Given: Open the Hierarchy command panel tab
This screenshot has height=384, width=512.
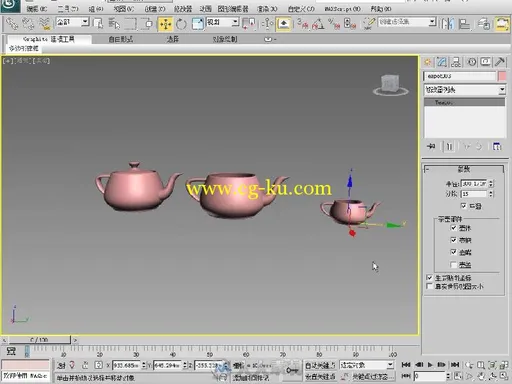Looking at the screenshot, I should (x=456, y=62).
